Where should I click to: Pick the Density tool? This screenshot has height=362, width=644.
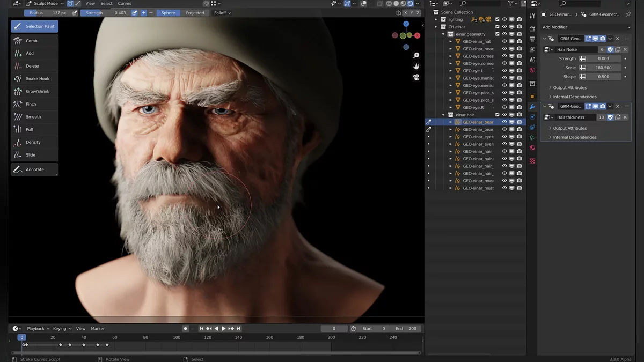pos(34,142)
